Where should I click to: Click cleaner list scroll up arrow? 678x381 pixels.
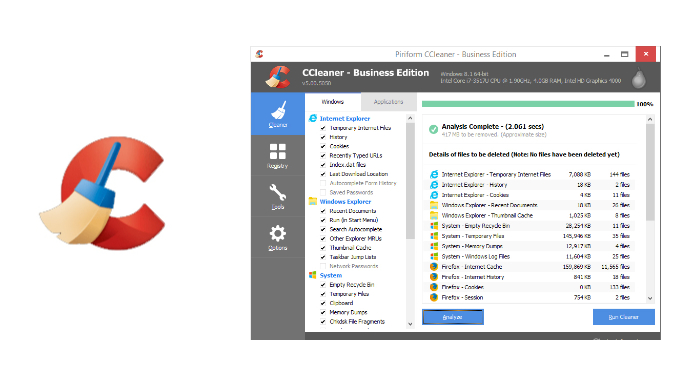point(410,118)
